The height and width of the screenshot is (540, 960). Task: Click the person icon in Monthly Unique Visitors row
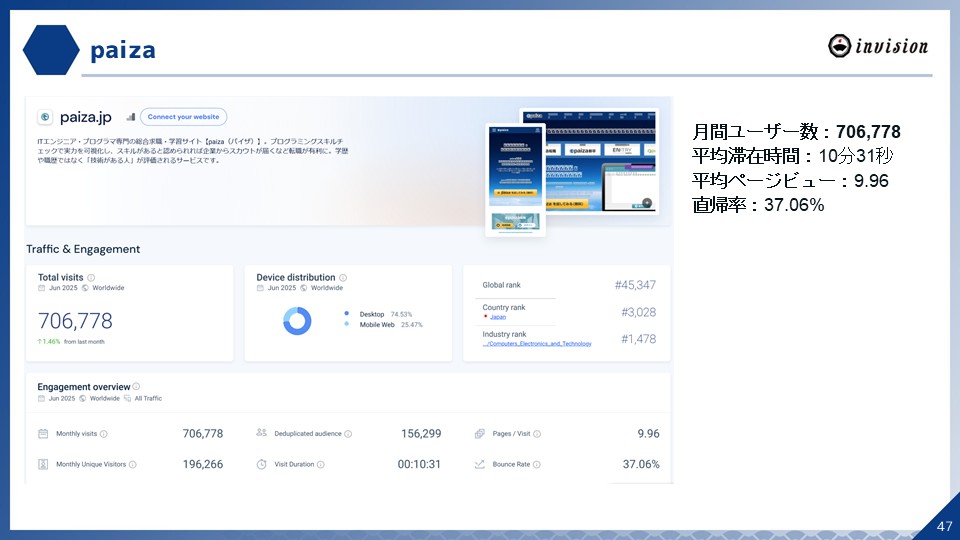[x=43, y=464]
